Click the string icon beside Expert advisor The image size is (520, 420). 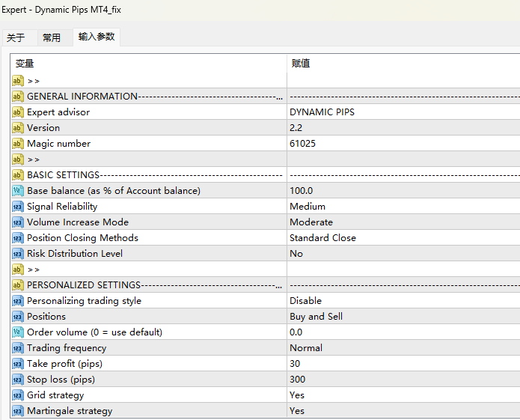point(18,112)
